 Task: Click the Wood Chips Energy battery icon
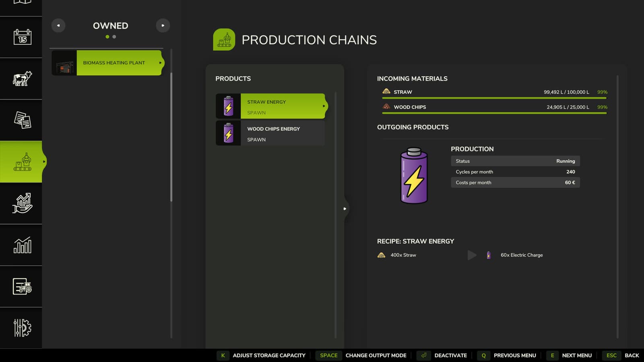coord(228,133)
